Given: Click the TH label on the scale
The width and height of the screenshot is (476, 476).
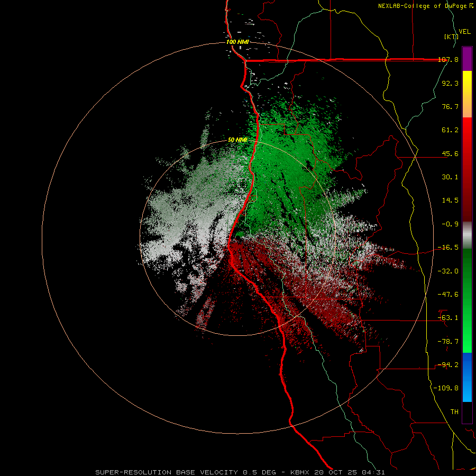Looking at the screenshot, I should pos(454,412).
